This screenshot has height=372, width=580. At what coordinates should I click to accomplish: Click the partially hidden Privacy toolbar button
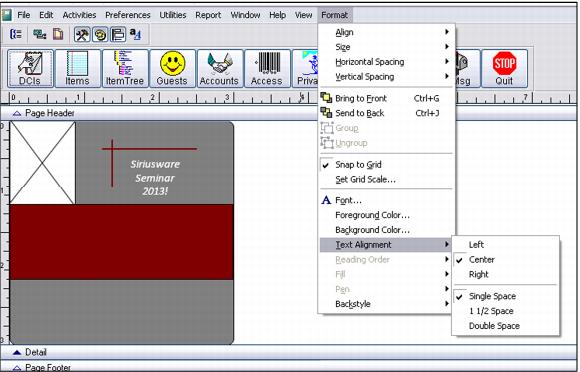point(306,69)
